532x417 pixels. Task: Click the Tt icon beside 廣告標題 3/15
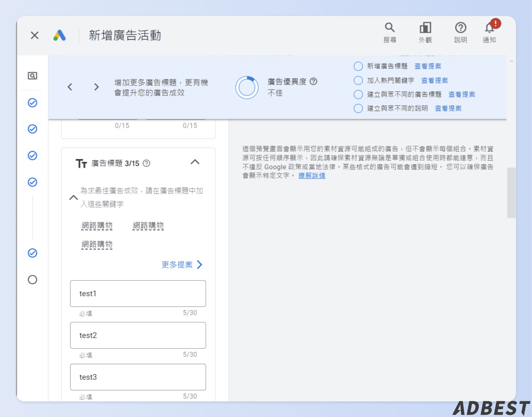click(x=81, y=163)
